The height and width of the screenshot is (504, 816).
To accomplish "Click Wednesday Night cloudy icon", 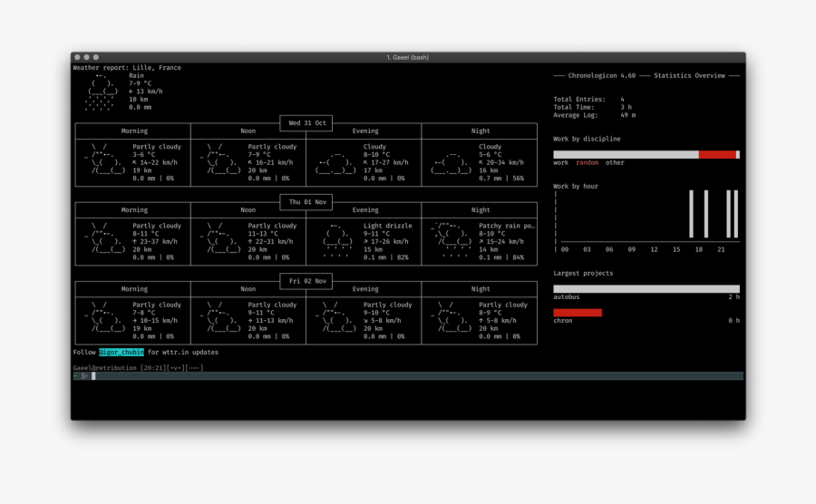I will click(451, 162).
